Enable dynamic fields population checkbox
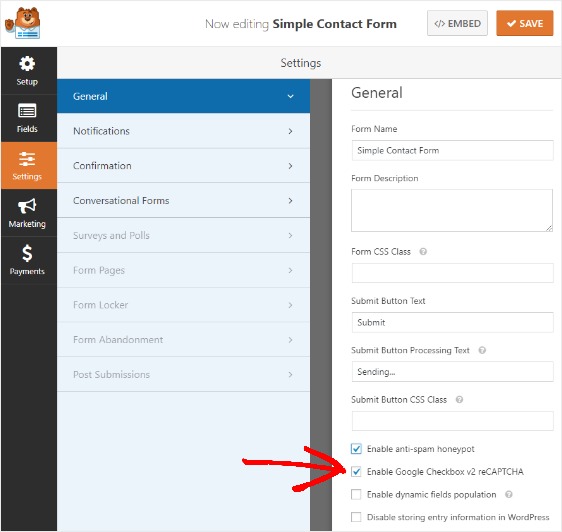This screenshot has width=562, height=532. 356,494
